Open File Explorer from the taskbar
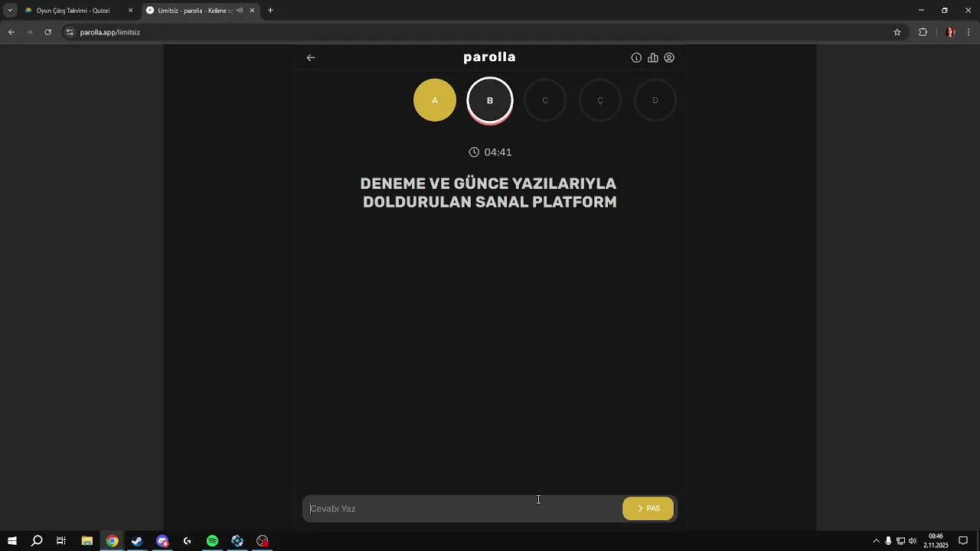Screen dimensions: 980x551 pyautogui.click(x=87, y=541)
